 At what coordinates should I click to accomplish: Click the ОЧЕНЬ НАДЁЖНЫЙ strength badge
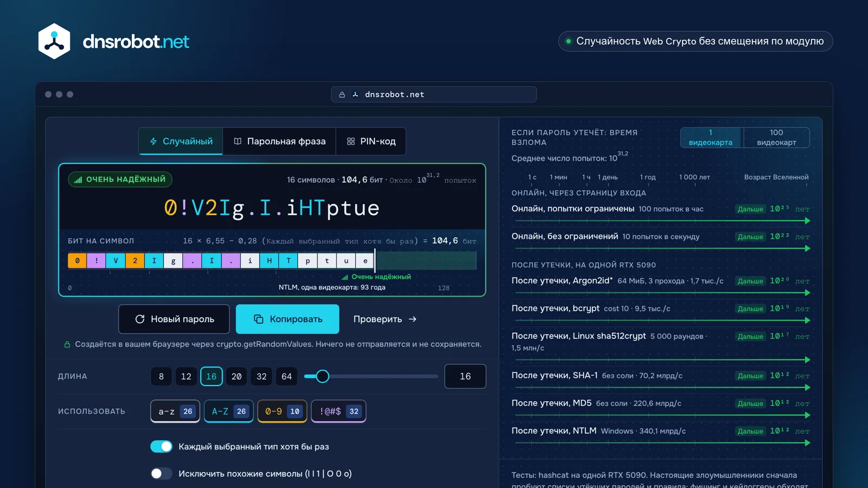pyautogui.click(x=120, y=179)
